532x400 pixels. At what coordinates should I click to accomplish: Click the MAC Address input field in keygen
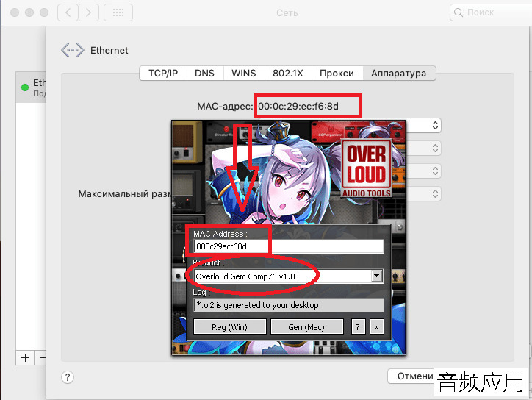pos(289,246)
